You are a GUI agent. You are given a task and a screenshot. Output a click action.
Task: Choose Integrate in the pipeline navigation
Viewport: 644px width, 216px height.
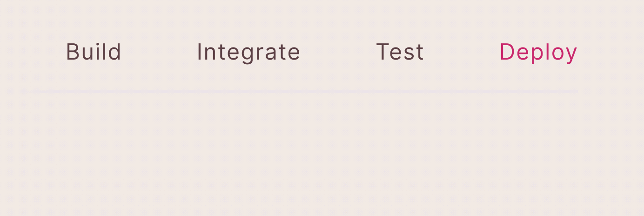pos(248,52)
